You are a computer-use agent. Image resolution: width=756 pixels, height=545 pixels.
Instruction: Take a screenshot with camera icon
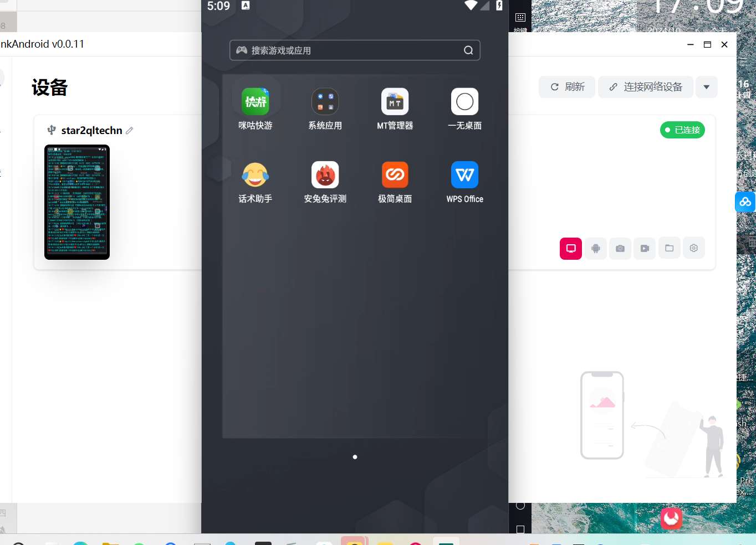point(620,248)
